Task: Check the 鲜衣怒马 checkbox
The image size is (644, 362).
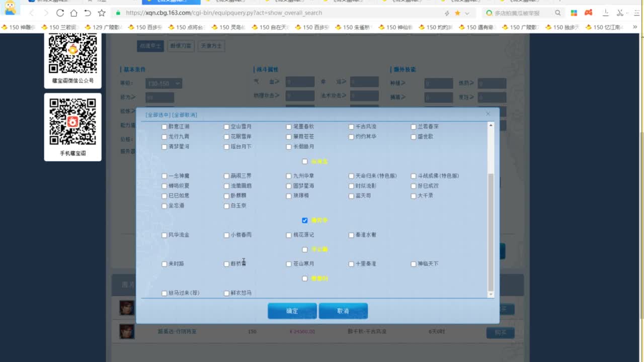Action: coord(227,293)
